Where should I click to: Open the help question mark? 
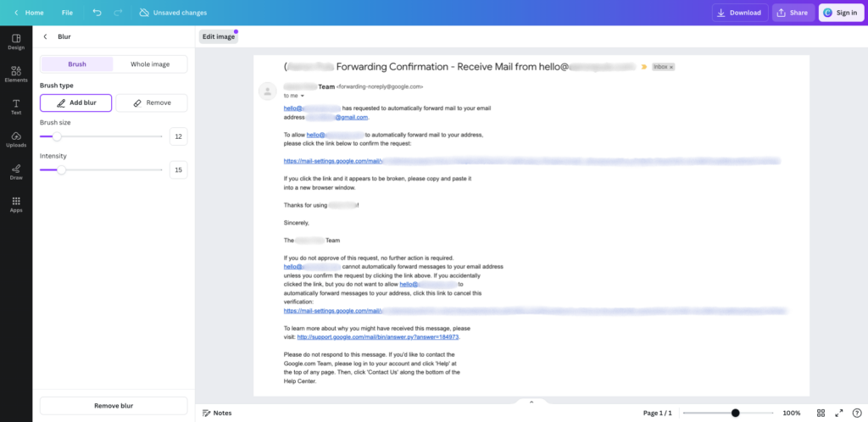(x=857, y=414)
